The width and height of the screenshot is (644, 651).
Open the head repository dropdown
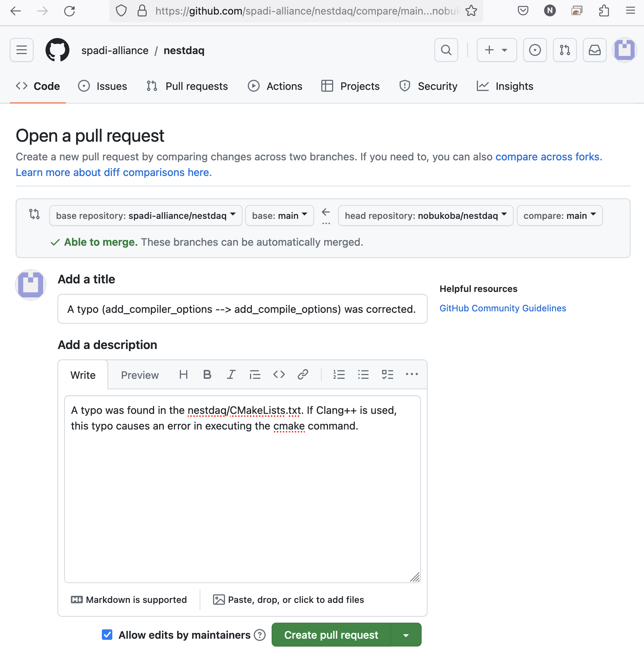425,216
